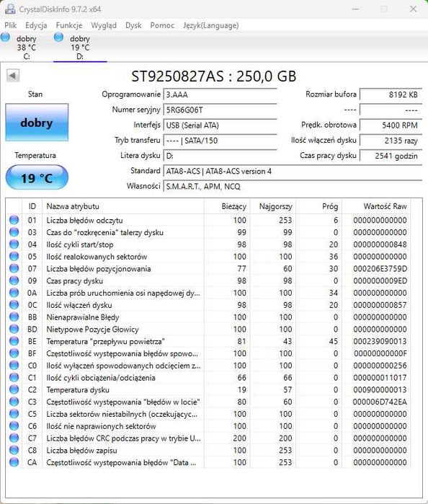Click the disk title 'ST9250827AS : 250,0 GB'

pos(214,76)
